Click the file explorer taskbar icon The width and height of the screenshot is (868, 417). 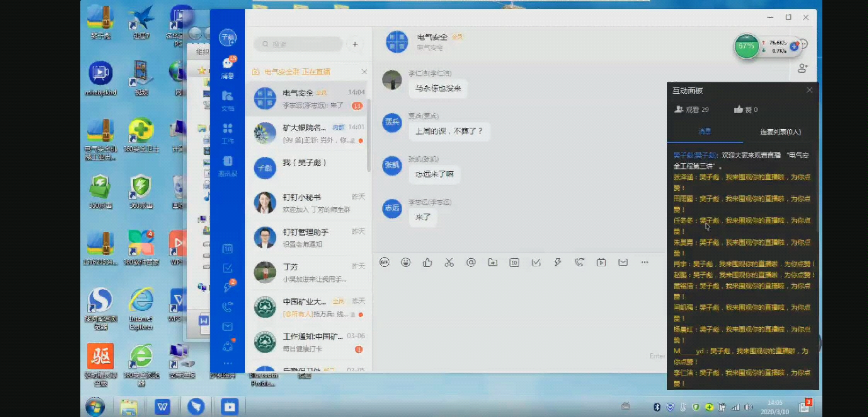(x=129, y=407)
